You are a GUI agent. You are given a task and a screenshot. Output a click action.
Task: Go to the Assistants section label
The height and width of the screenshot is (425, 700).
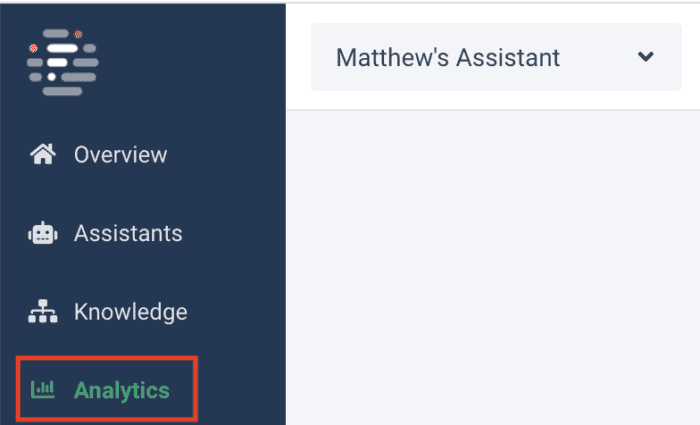coord(128,233)
